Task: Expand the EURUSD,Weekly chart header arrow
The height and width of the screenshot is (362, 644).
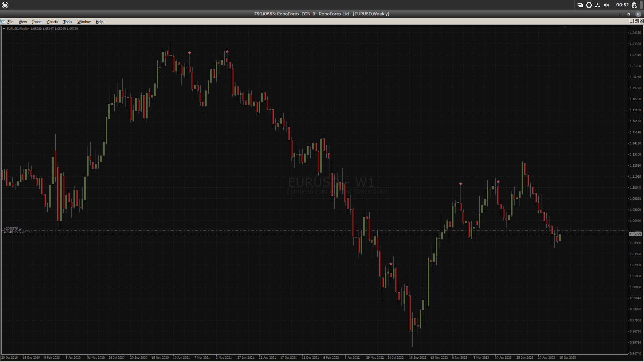Action: tap(4, 29)
